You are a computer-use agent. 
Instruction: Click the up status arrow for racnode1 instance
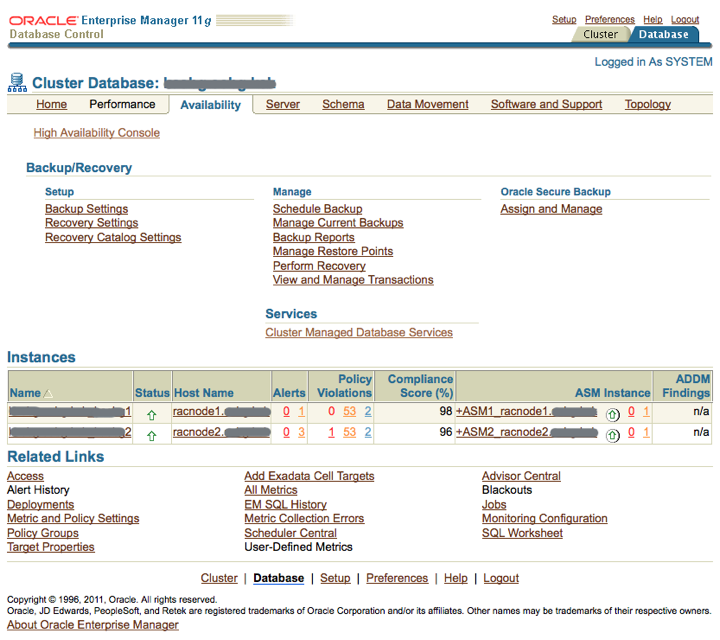pos(152,415)
